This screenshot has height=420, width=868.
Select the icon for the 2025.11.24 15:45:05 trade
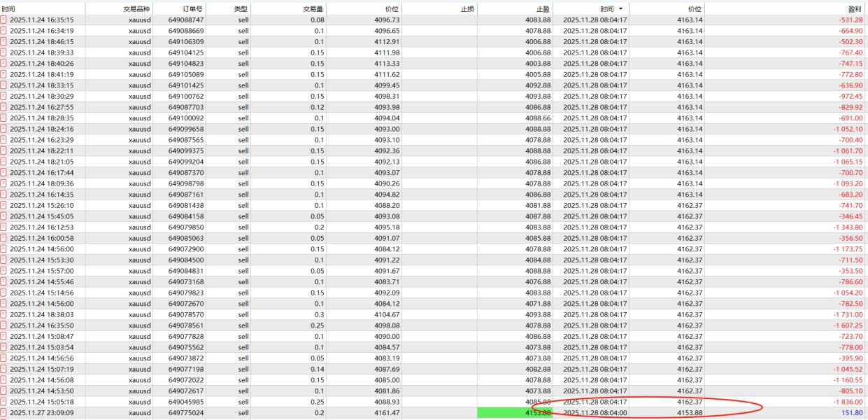[x=3, y=216]
